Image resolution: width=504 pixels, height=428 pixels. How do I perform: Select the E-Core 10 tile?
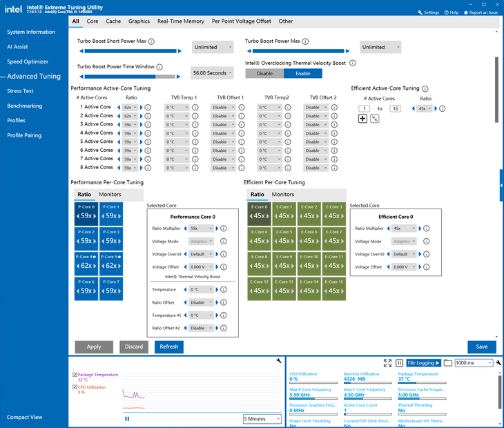point(309,264)
